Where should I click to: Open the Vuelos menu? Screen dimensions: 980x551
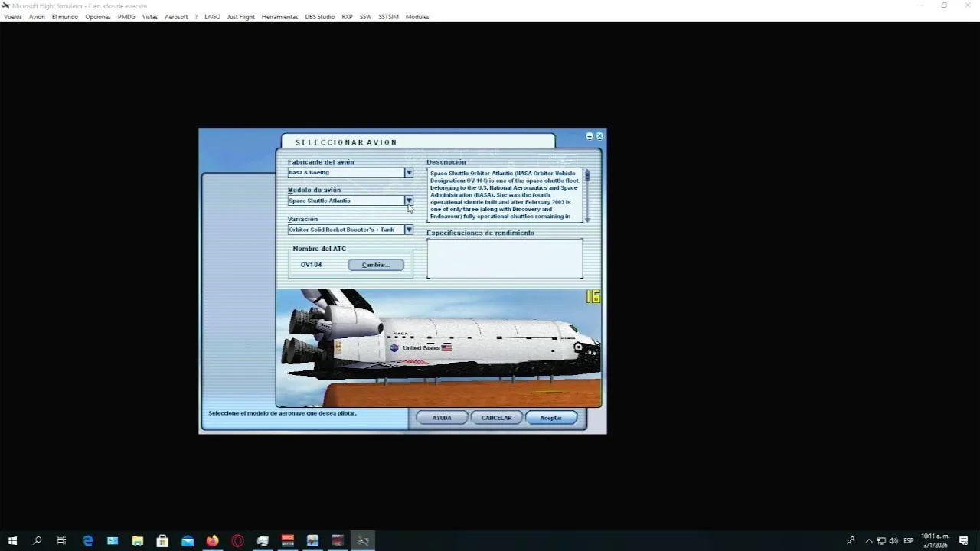[x=13, y=17]
